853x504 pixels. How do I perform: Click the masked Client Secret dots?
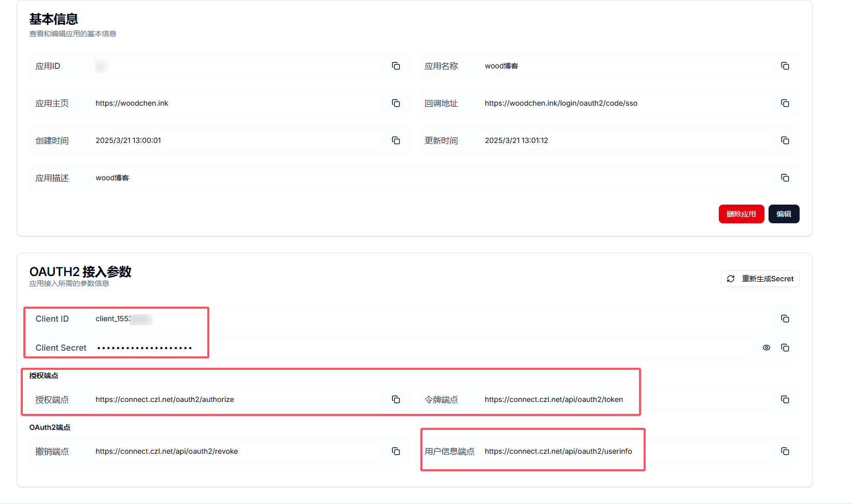click(x=145, y=348)
